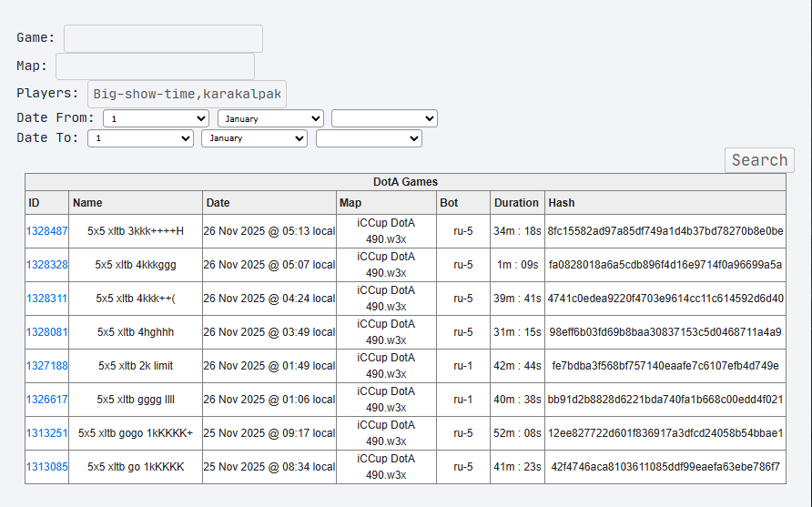The height and width of the screenshot is (507, 812).
Task: Select game name '5x5 xltb go 1kKKKK'
Action: [136, 467]
